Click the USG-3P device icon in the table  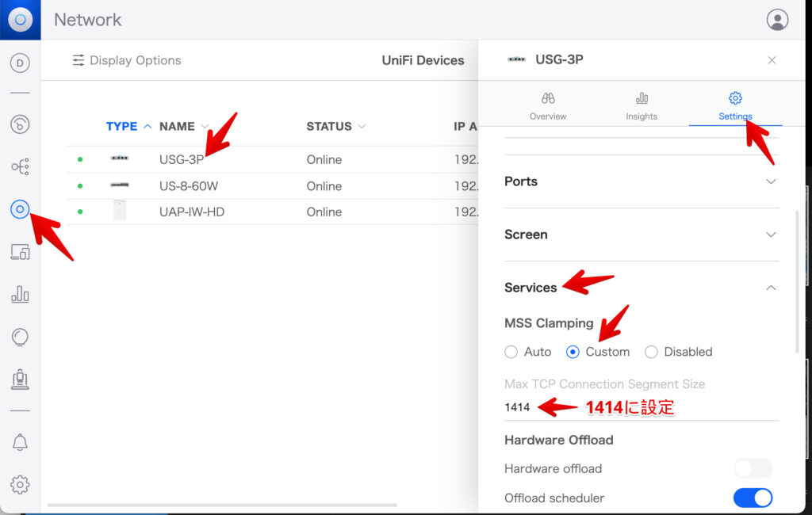coord(120,158)
